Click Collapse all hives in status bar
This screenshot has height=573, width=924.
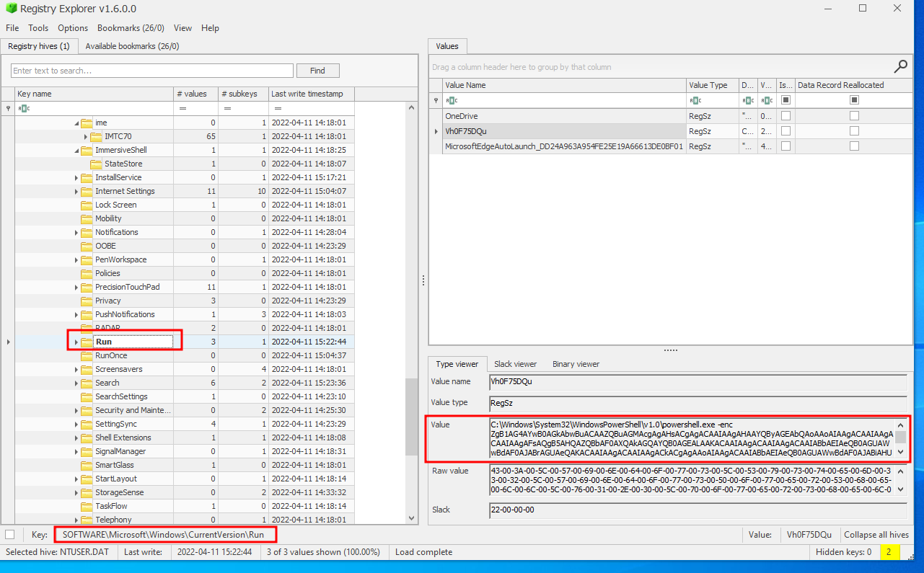point(876,535)
